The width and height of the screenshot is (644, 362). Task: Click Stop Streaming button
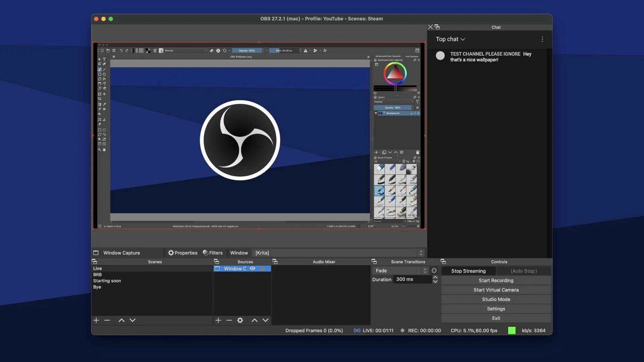[468, 270]
